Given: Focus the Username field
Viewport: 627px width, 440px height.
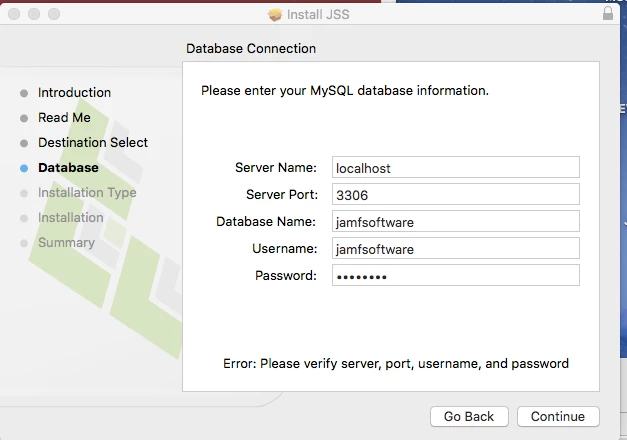Looking at the screenshot, I should pyautogui.click(x=455, y=248).
